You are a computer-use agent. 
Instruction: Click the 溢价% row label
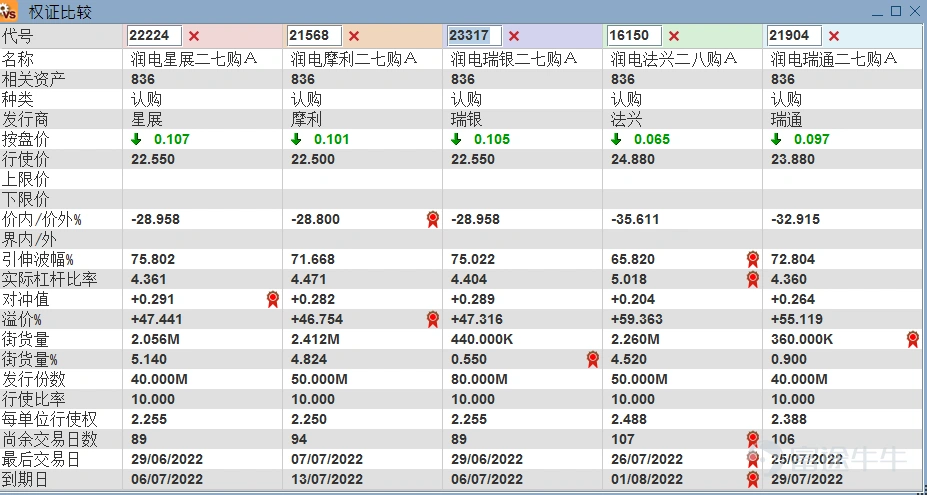pyautogui.click(x=21, y=319)
